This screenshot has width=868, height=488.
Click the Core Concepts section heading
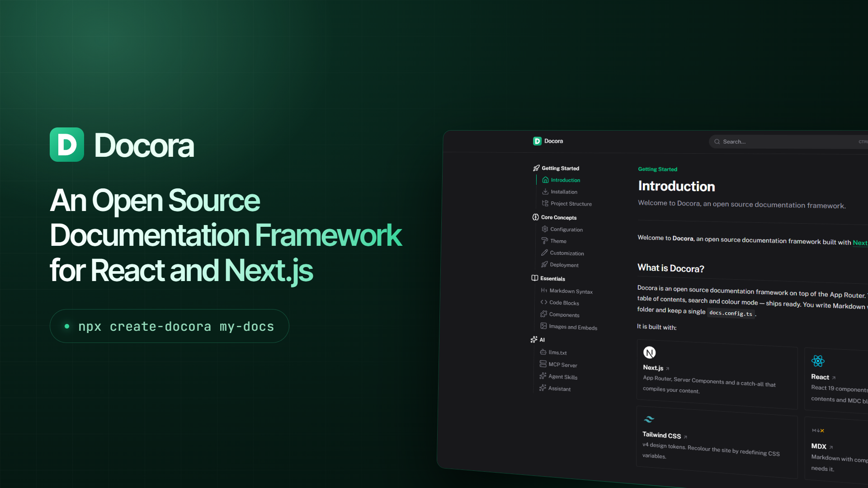(559, 217)
